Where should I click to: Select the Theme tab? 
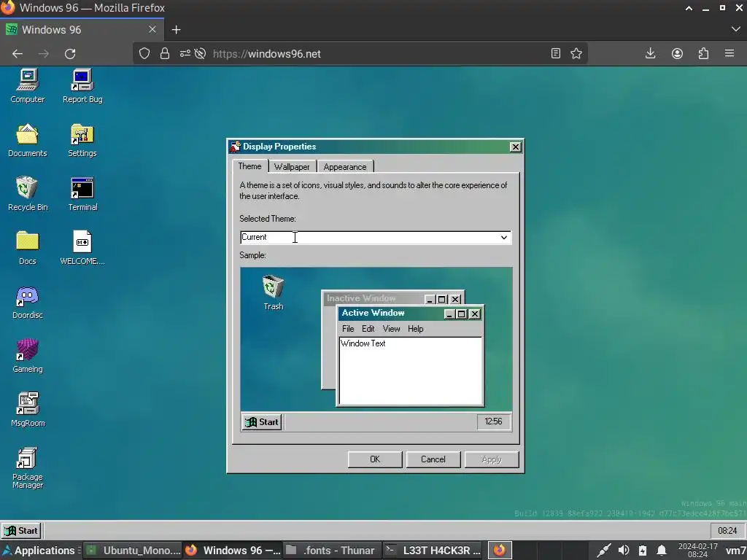249,166
